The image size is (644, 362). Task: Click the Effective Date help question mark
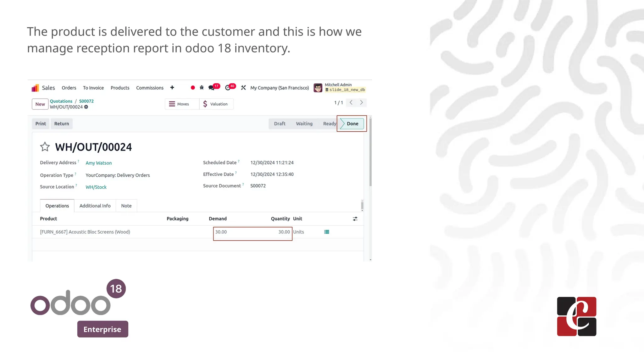point(236,173)
